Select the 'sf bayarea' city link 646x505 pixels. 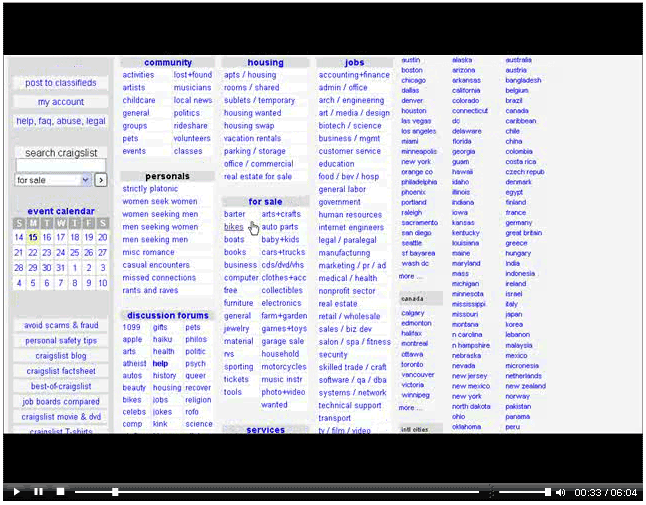[x=418, y=253]
